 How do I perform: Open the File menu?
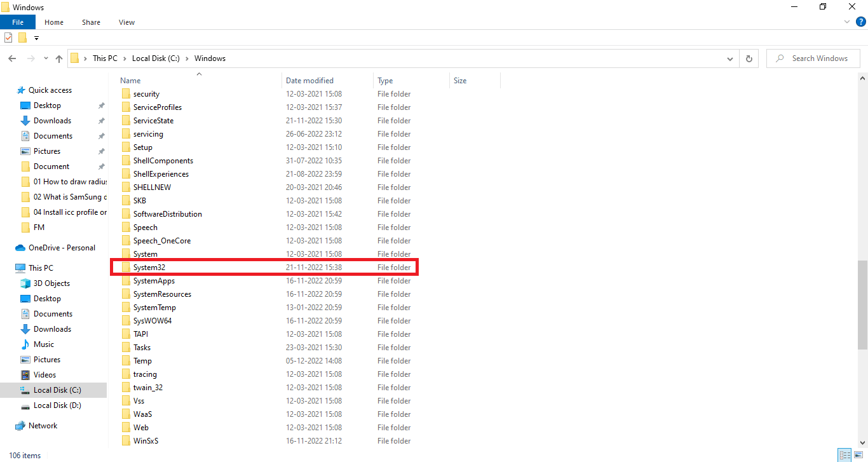pyautogui.click(x=18, y=22)
